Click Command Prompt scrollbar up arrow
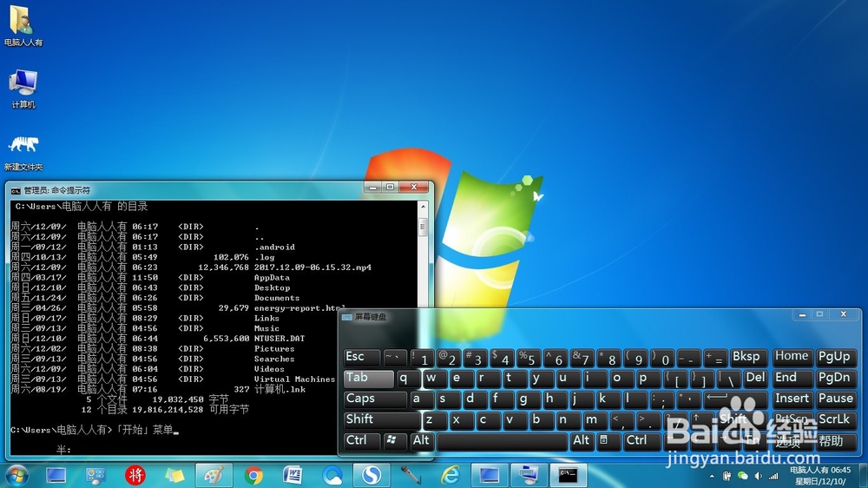 424,207
